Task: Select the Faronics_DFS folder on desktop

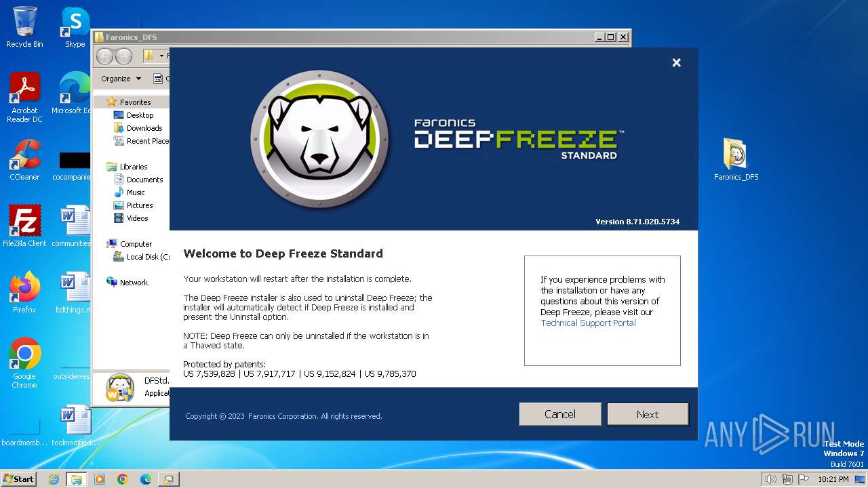Action: (736, 159)
